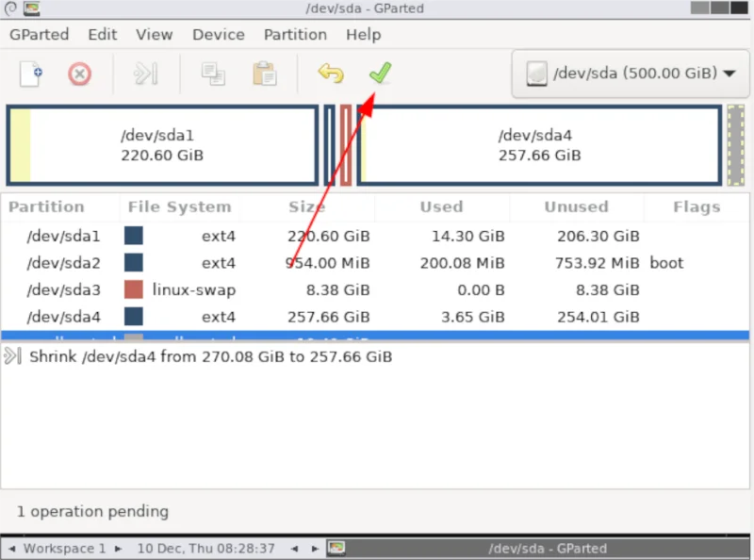Select the /dev/sda3 row in partition list
Image resolution: width=754 pixels, height=560 pixels.
pyautogui.click(x=375, y=290)
